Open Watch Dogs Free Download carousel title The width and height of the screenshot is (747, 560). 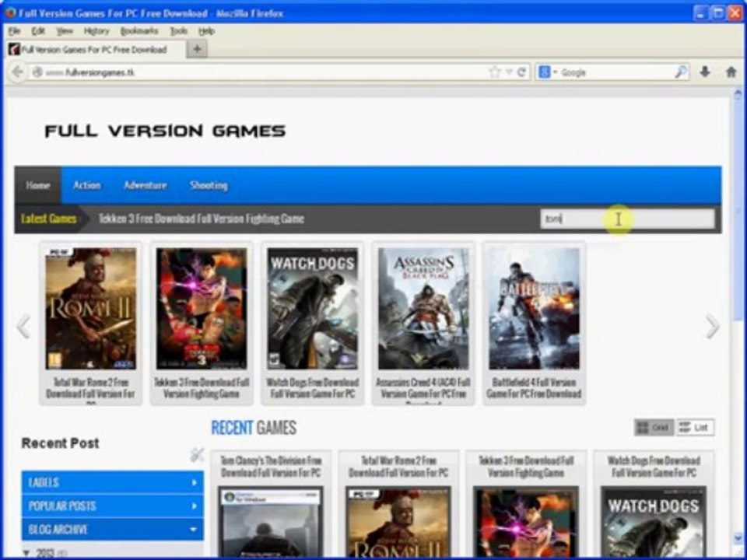[x=313, y=388]
